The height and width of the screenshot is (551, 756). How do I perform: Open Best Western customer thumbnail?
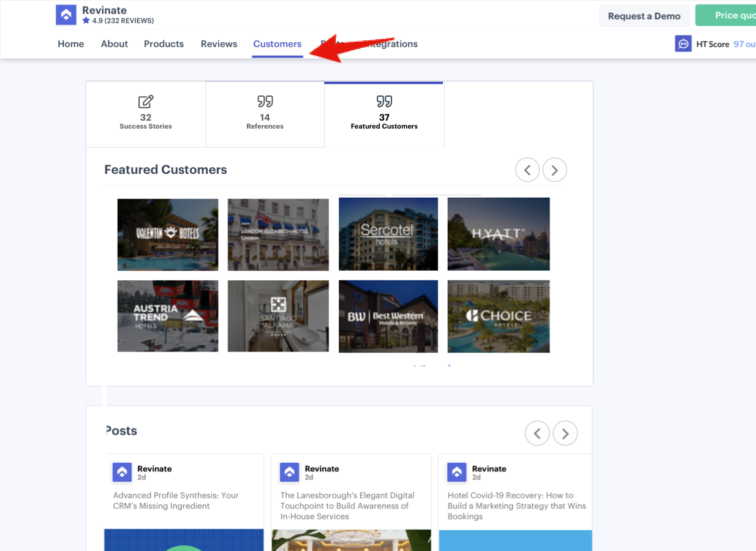[388, 317]
